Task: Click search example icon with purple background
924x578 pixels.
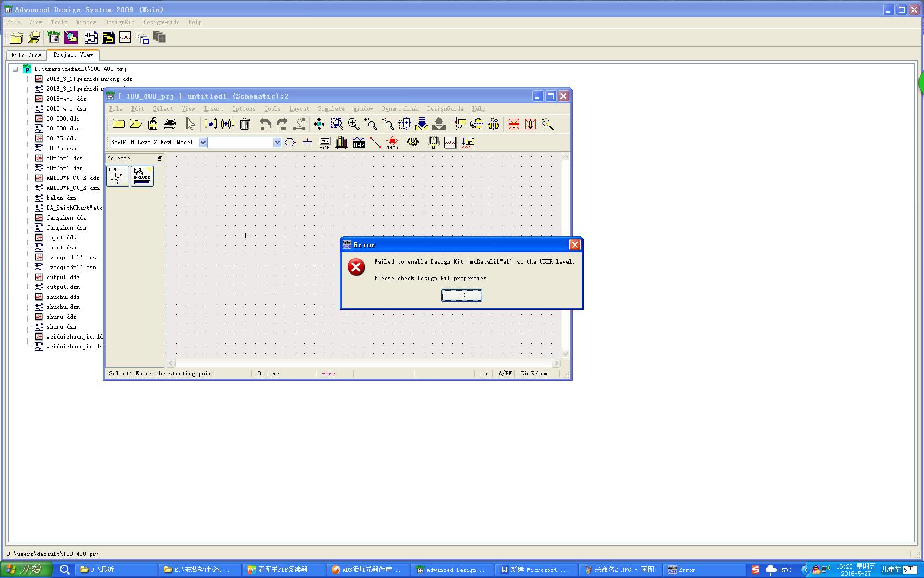Action: pyautogui.click(x=71, y=37)
